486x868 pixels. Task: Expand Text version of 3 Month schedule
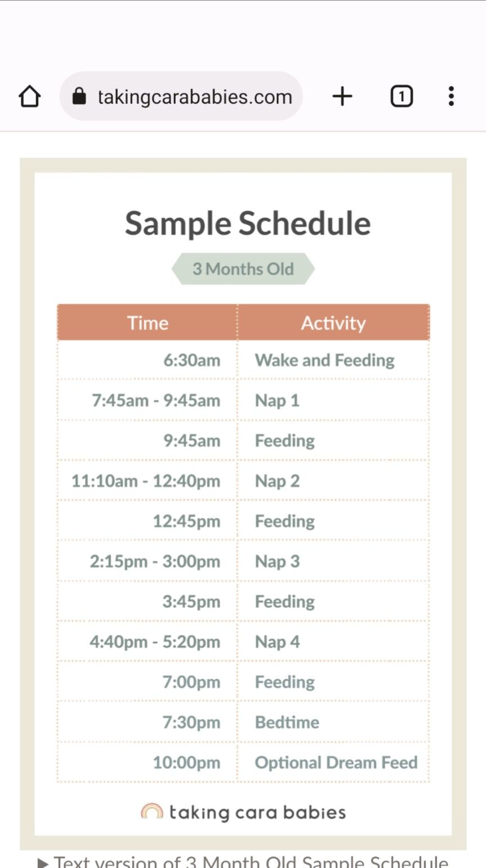point(243,861)
